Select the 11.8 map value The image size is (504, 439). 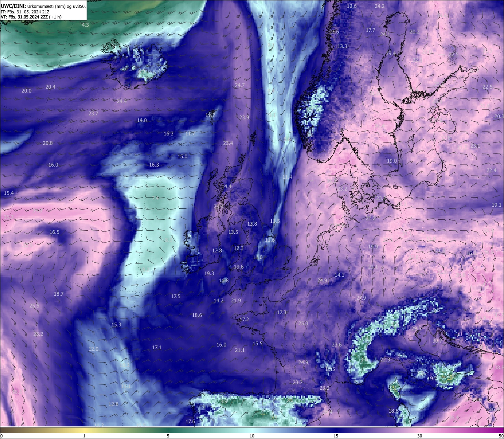point(224,280)
